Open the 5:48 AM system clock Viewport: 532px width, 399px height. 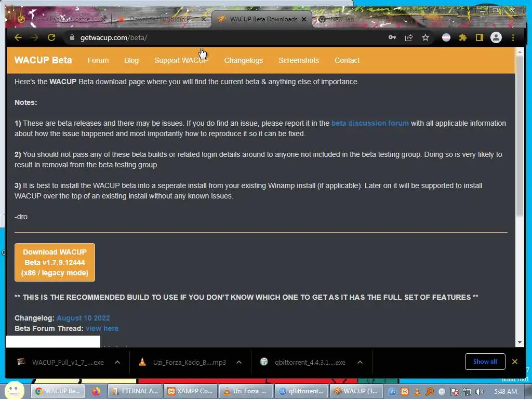tap(506, 392)
